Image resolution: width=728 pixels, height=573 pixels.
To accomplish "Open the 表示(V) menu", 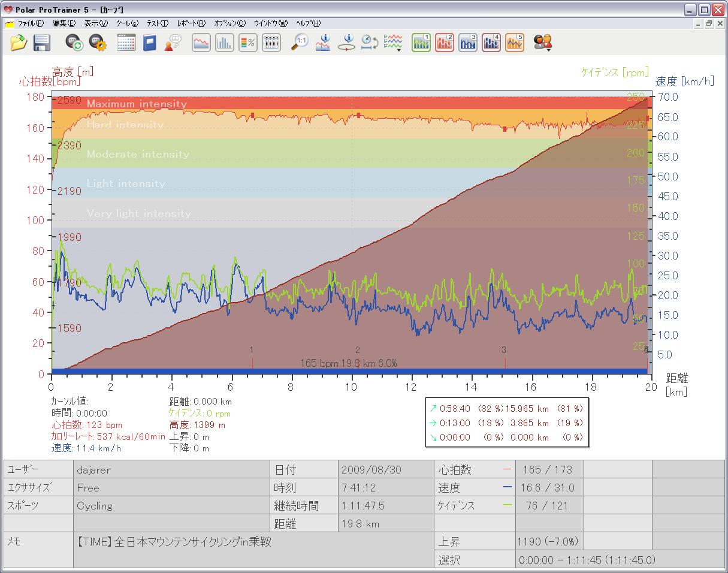I will [x=96, y=23].
